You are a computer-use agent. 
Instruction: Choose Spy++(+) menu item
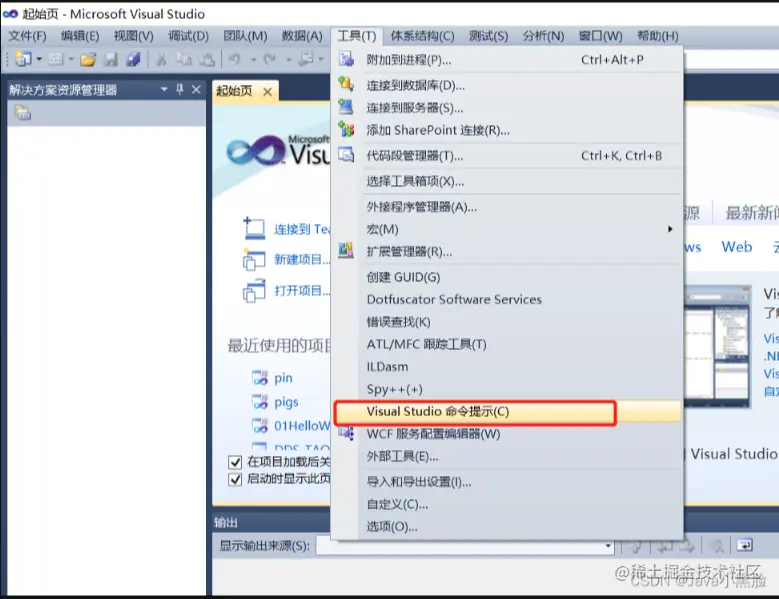pos(508,389)
